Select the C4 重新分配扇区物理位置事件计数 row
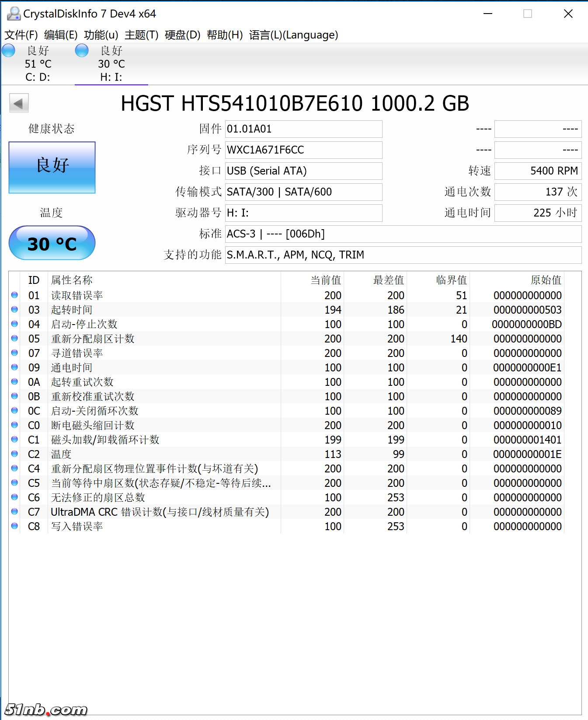 tap(154, 468)
